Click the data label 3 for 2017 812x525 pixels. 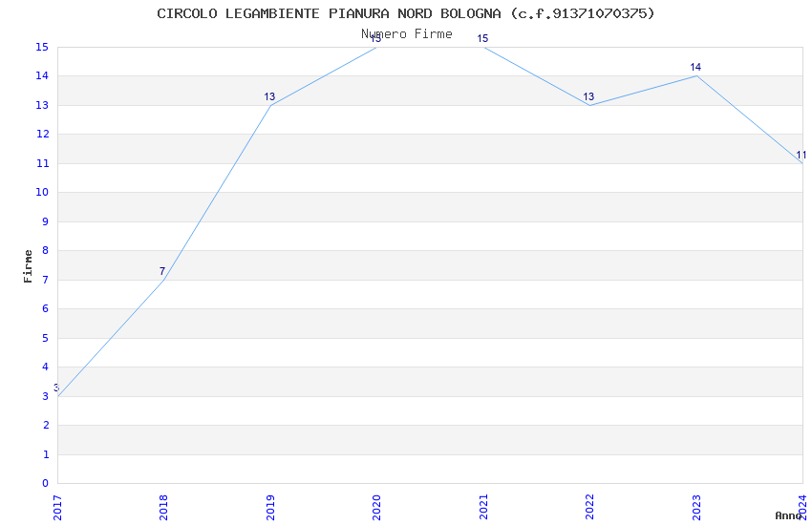click(x=56, y=388)
